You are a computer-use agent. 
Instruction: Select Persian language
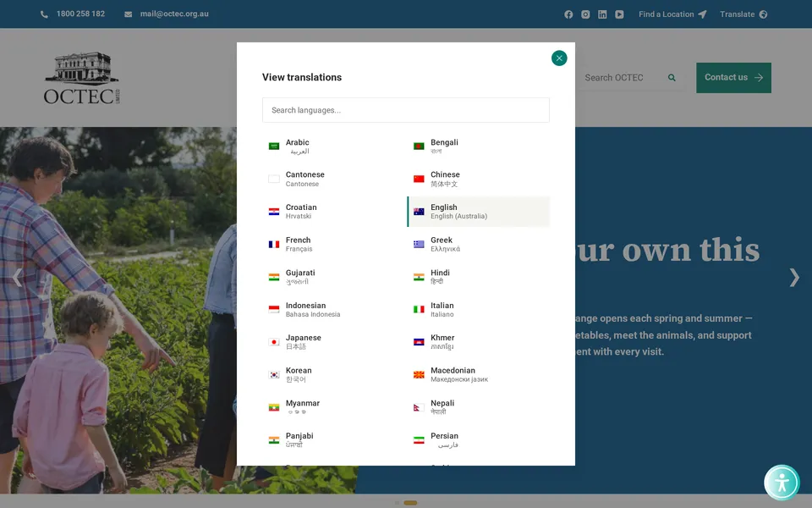coord(479,439)
